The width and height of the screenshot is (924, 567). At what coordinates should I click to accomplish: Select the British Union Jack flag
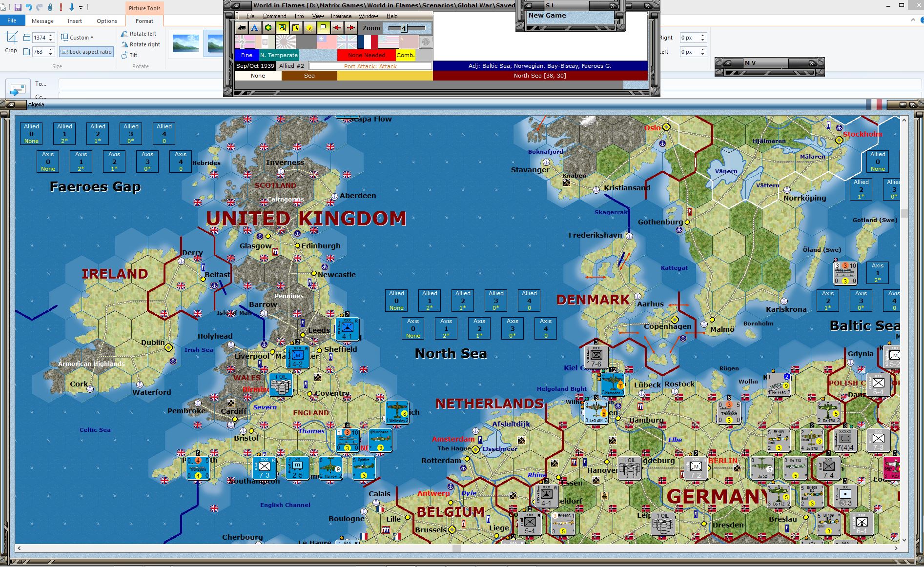[347, 42]
